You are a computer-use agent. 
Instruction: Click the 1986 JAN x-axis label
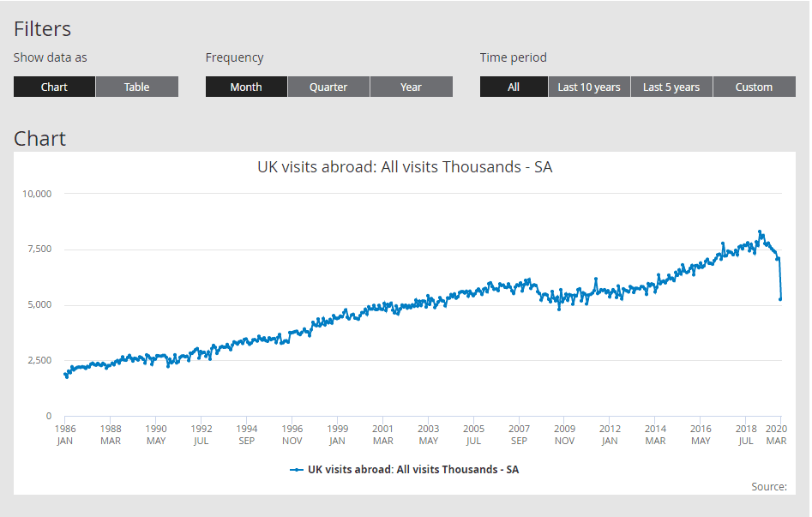point(65,435)
